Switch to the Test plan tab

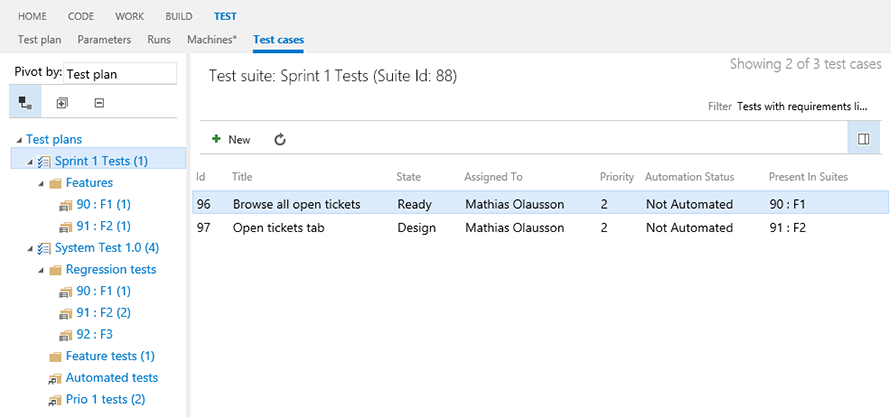[x=40, y=40]
